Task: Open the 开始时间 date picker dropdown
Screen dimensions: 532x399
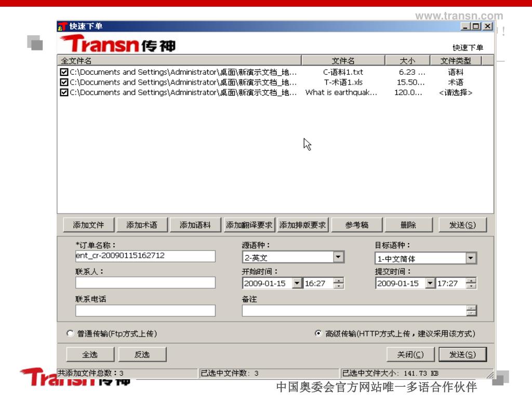Action: click(297, 283)
